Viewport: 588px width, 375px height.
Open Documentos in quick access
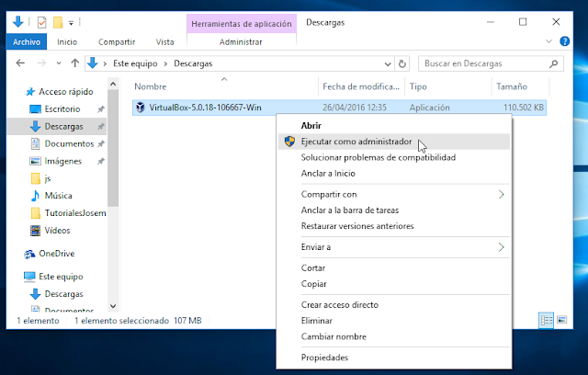[x=69, y=143]
